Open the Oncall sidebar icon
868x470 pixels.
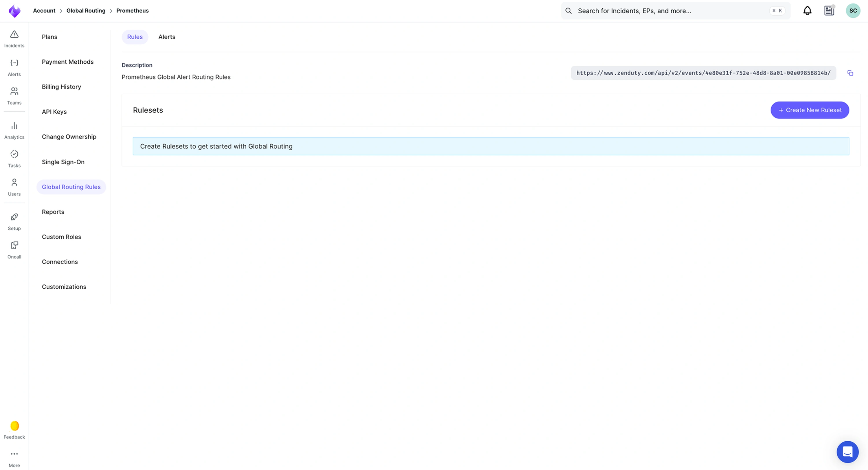(x=14, y=250)
